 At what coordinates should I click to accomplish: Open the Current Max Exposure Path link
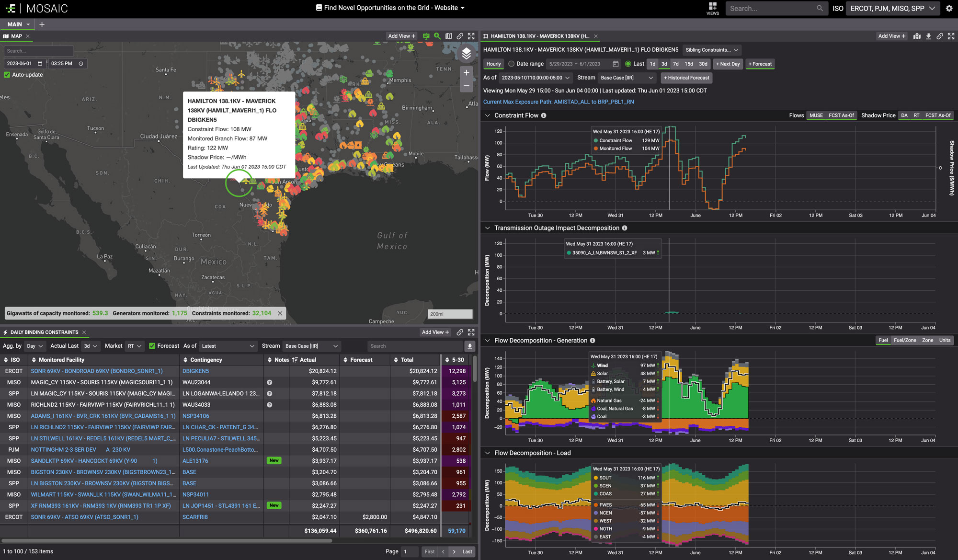pyautogui.click(x=558, y=102)
